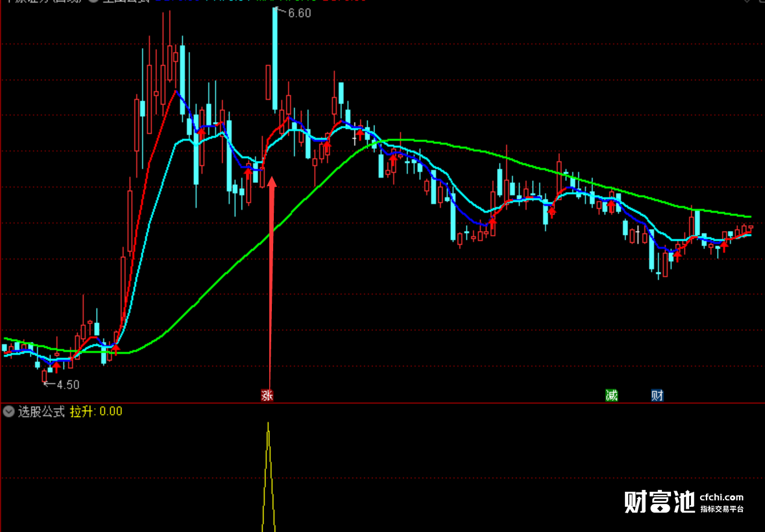Click the 拉升: 0.00 indicator value
This screenshot has width=765, height=532.
tap(96, 411)
